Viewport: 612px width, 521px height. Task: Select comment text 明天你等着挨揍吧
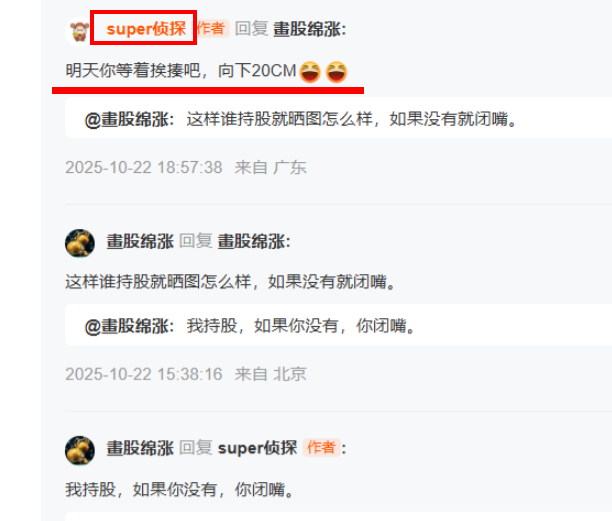[x=133, y=71]
